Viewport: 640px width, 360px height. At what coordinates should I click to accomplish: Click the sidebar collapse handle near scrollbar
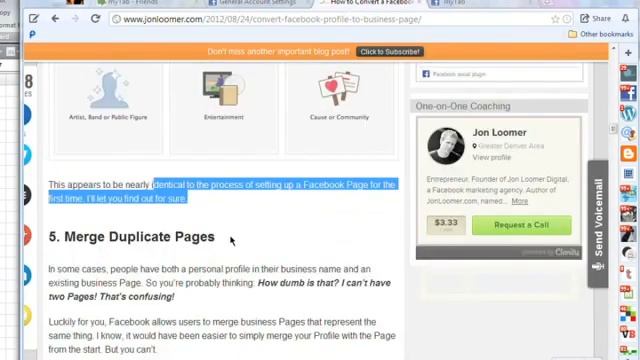pyautogui.click(x=613, y=129)
